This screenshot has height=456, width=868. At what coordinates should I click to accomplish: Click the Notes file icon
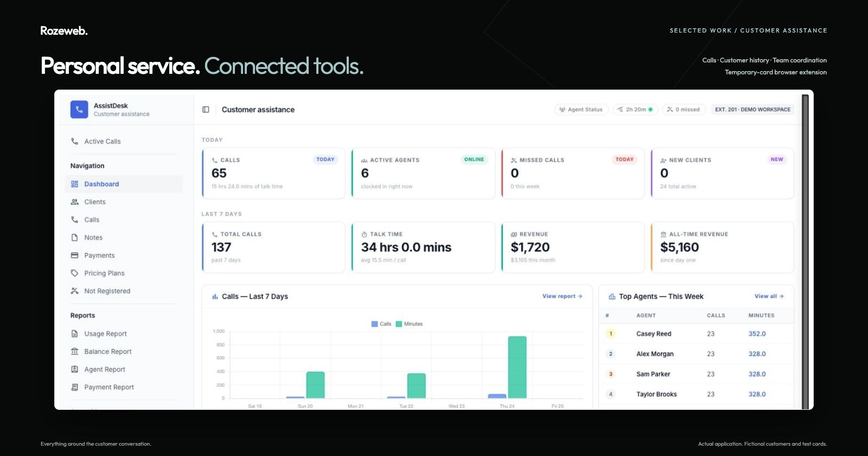point(75,238)
